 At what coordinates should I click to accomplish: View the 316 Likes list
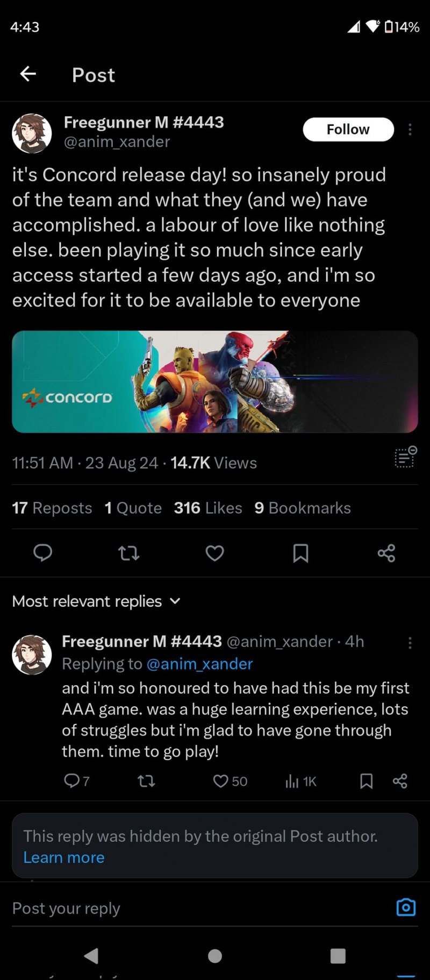click(208, 508)
